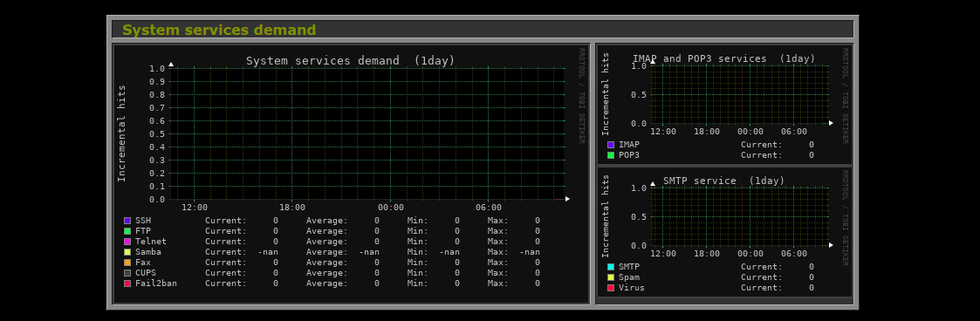Screen dimensions: 980x321
Task: Click the POP3 green legend swatch
Action: [x=611, y=155]
